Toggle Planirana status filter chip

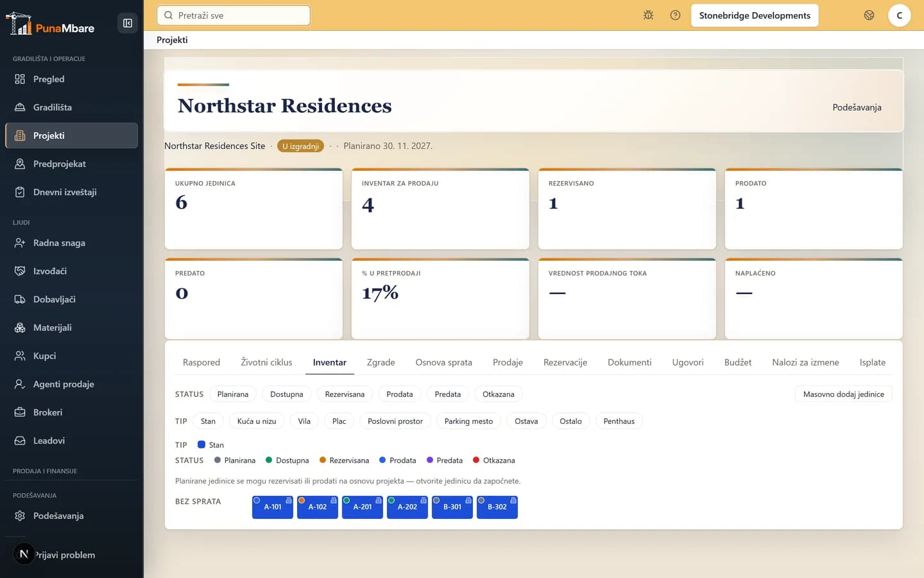(233, 394)
